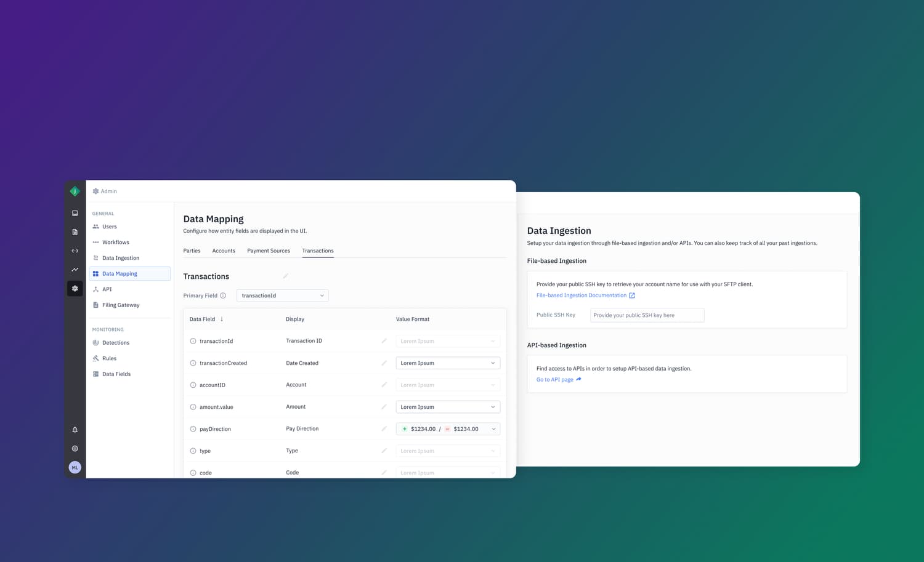Edit display name of Transaction ID

[x=384, y=340]
